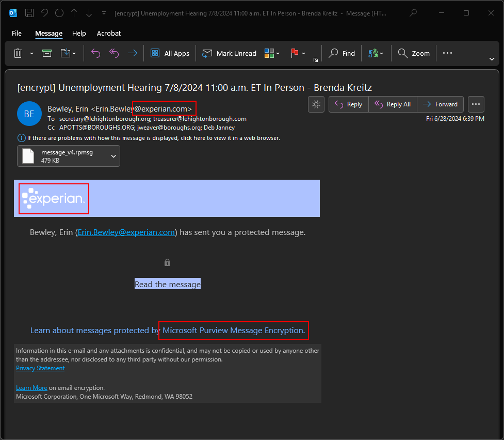504x440 pixels.
Task: Collapse the ribbon with the chevron
Action: 492,59
